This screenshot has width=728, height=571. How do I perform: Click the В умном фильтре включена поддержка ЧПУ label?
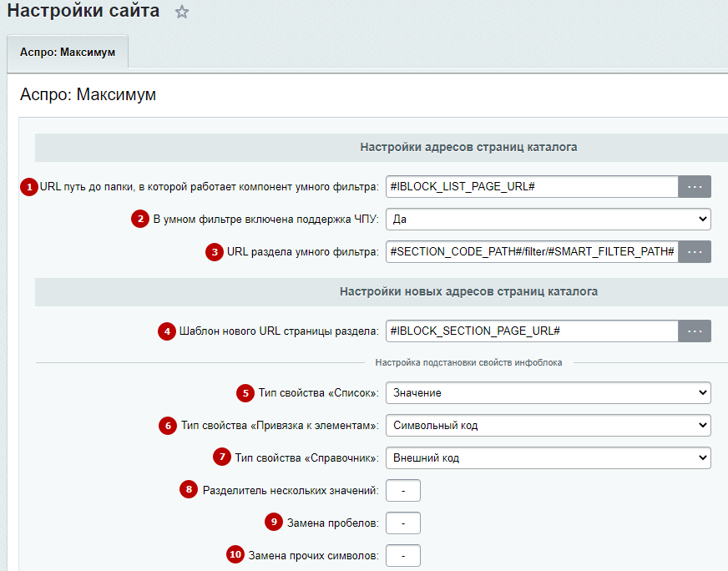pyautogui.click(x=265, y=220)
